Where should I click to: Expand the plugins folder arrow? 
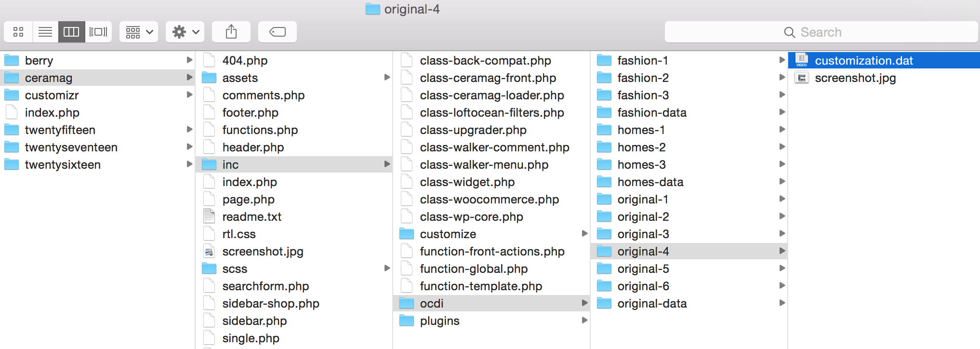point(584,320)
